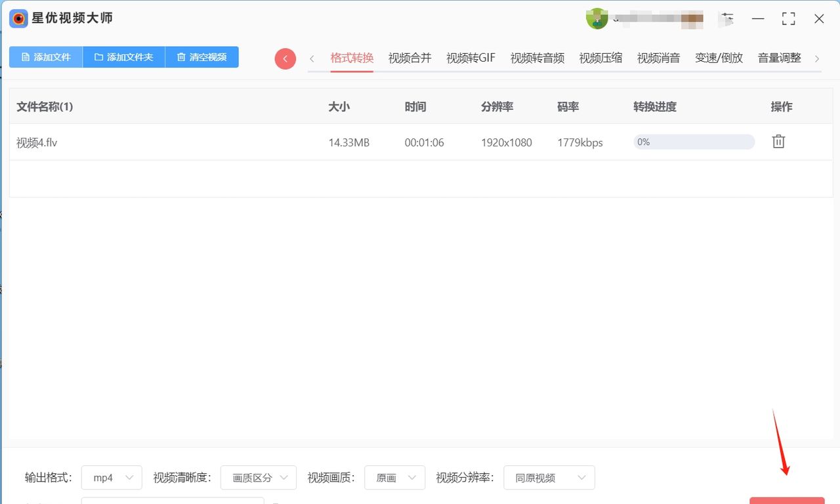This screenshot has height=504, width=840.
Task: Click the red back arrow circle icon
Action: (x=285, y=58)
